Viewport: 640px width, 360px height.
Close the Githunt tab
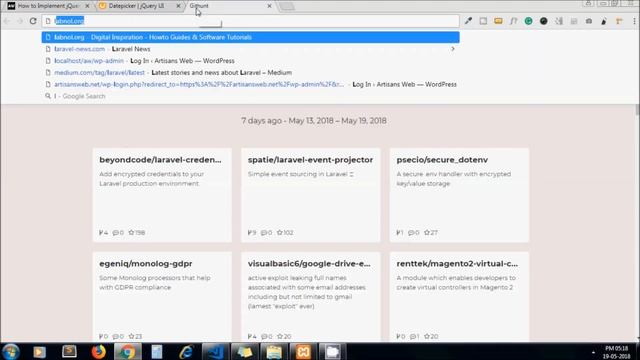coord(269,6)
